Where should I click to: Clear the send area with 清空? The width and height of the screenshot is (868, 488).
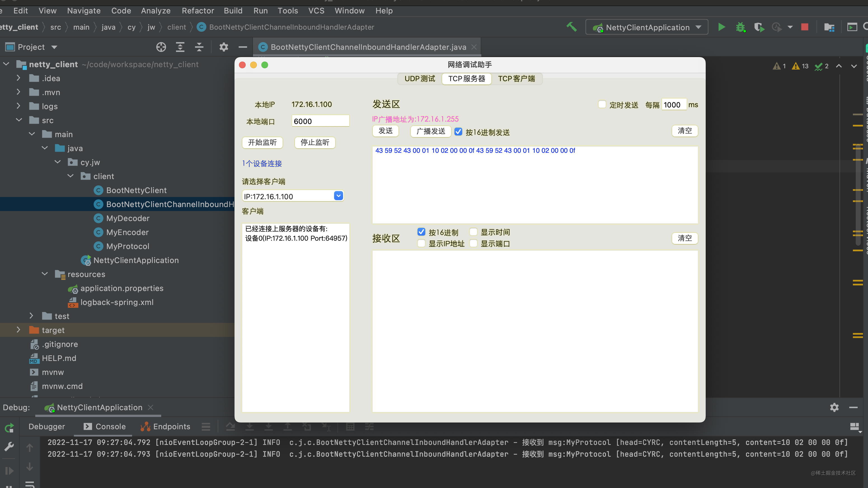685,131
